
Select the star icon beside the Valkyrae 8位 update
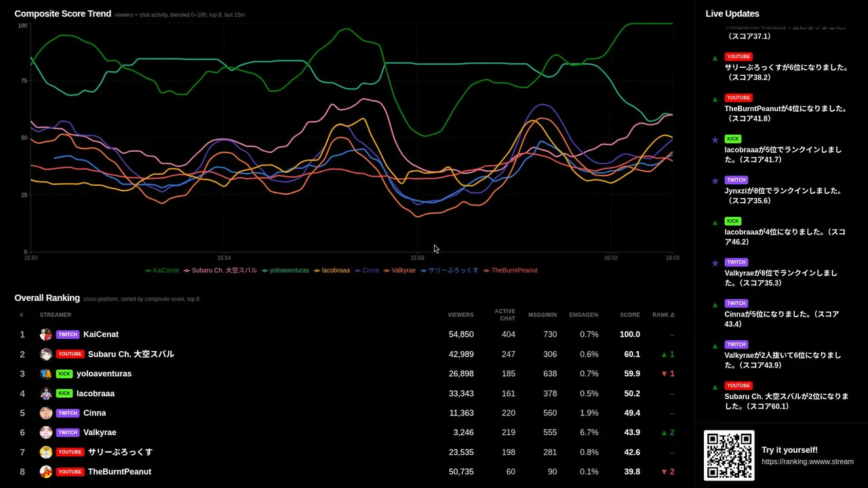pyautogui.click(x=715, y=263)
